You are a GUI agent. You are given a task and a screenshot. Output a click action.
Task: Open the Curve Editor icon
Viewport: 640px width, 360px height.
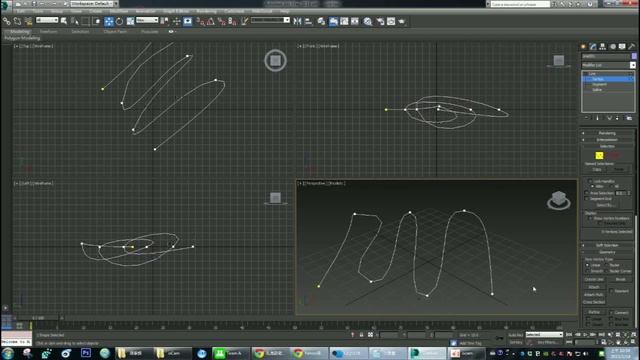point(344,21)
